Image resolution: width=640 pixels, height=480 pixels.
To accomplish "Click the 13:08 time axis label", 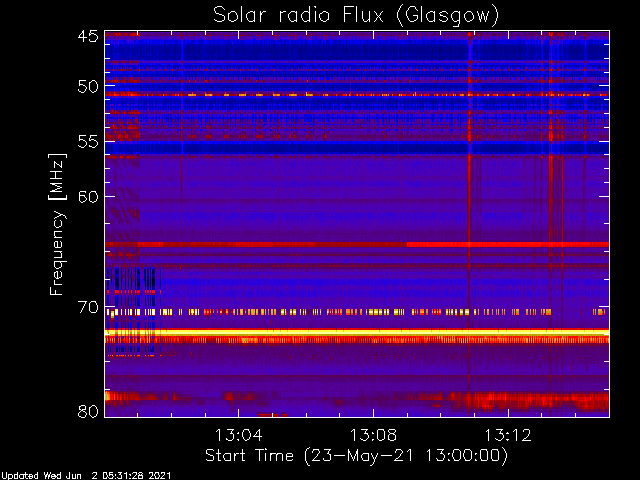I will tap(373, 435).
